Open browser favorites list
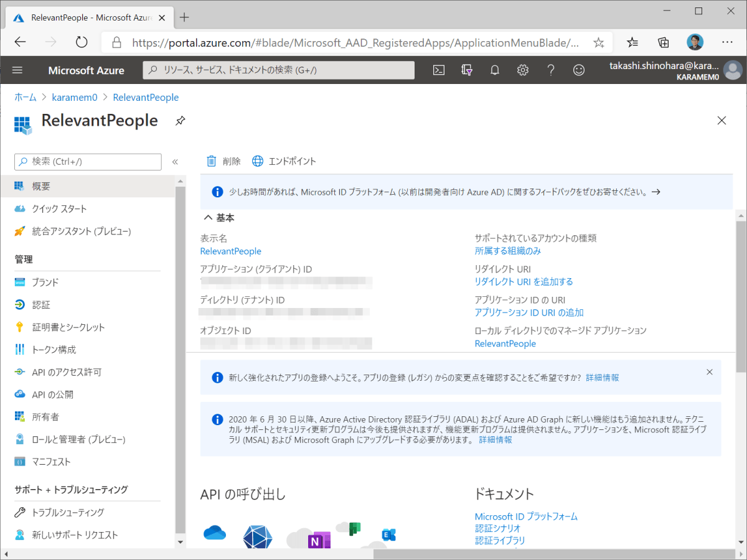Screen dimensions: 747x560 tap(632, 42)
